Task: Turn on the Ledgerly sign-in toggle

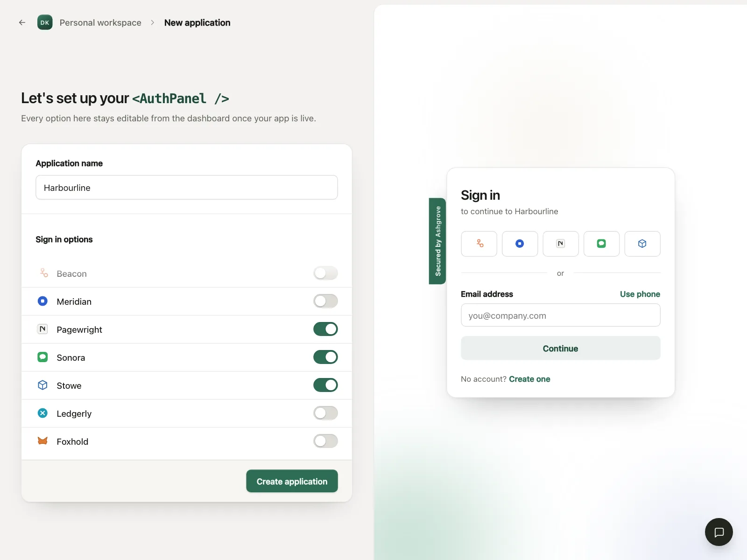Action: tap(325, 413)
